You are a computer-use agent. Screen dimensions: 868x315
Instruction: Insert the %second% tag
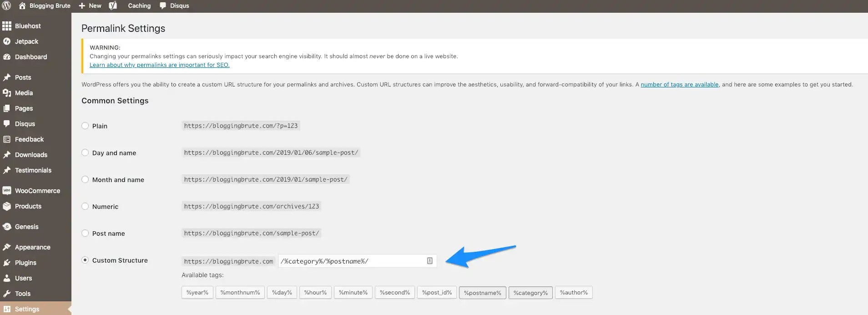[395, 293]
